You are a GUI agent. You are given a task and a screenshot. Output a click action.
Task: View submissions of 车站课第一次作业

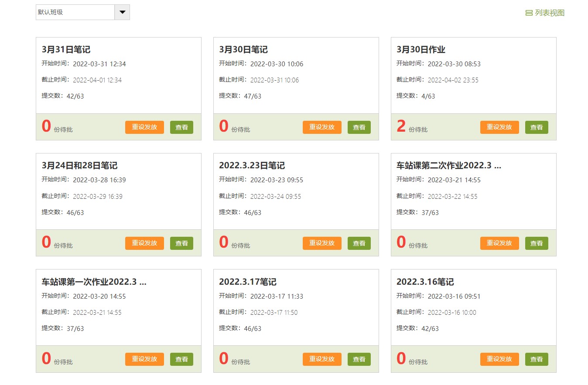pyautogui.click(x=181, y=359)
